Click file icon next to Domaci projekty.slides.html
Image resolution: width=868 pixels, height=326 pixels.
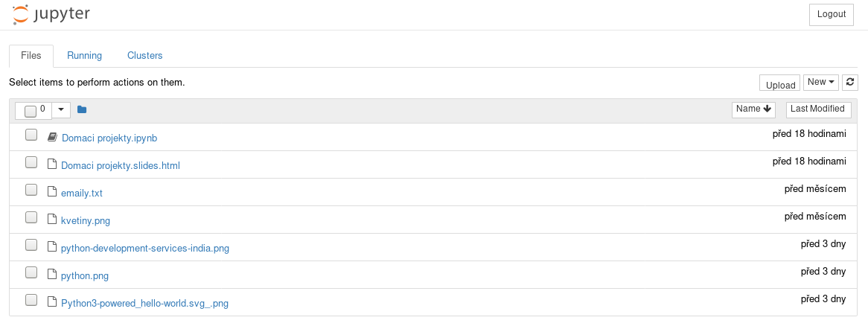pos(52,164)
